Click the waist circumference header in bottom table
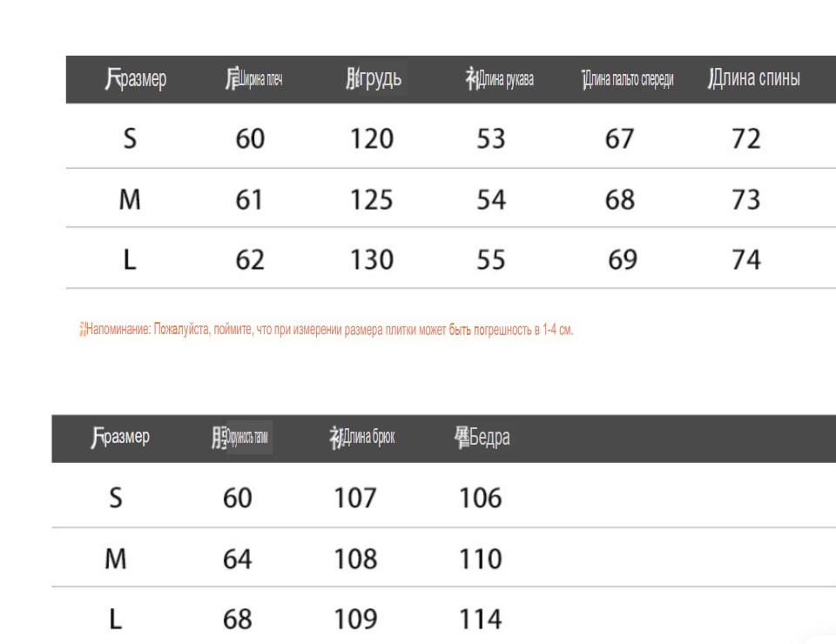This screenshot has height=644, width=836. (240, 438)
